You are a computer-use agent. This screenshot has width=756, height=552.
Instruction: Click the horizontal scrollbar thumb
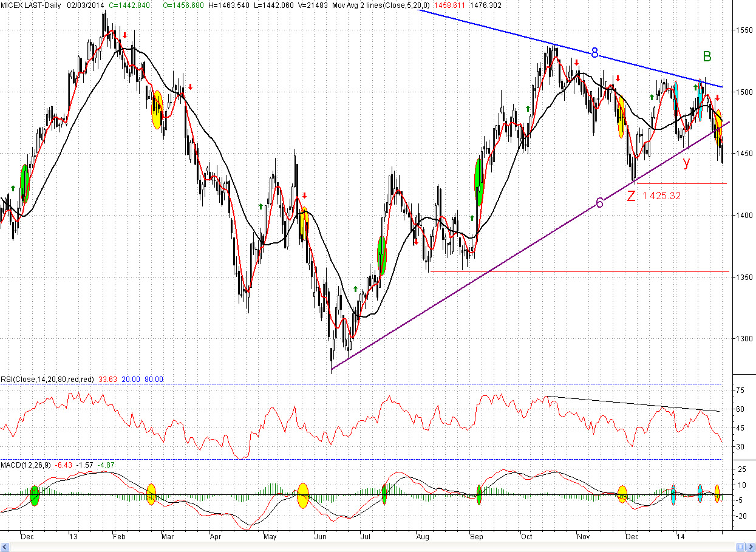pos(740,547)
